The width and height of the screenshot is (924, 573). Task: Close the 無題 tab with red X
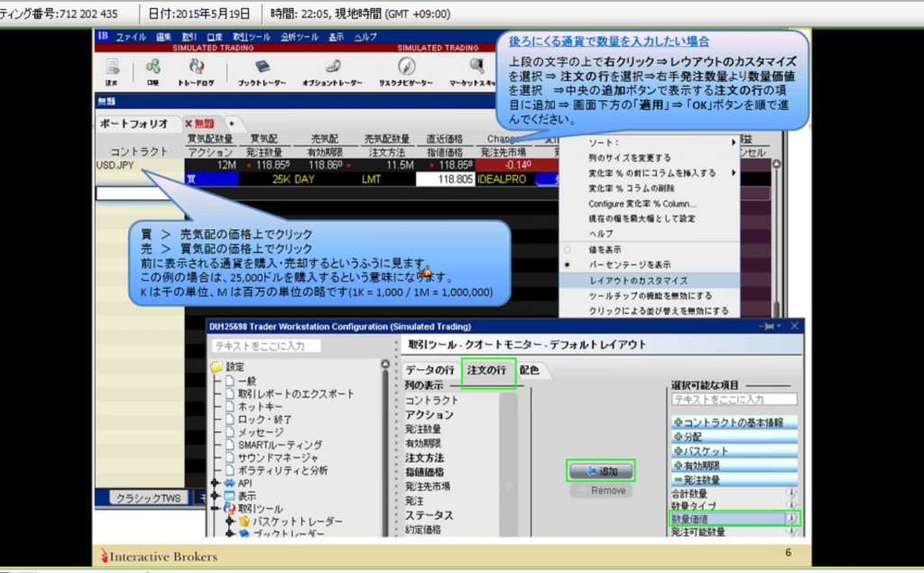click(189, 124)
